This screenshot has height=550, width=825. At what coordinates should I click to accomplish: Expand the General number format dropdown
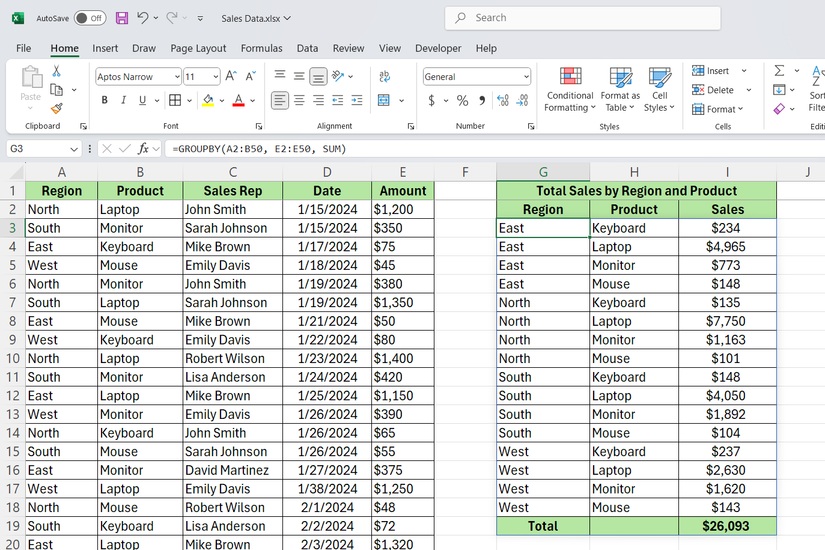coord(526,77)
